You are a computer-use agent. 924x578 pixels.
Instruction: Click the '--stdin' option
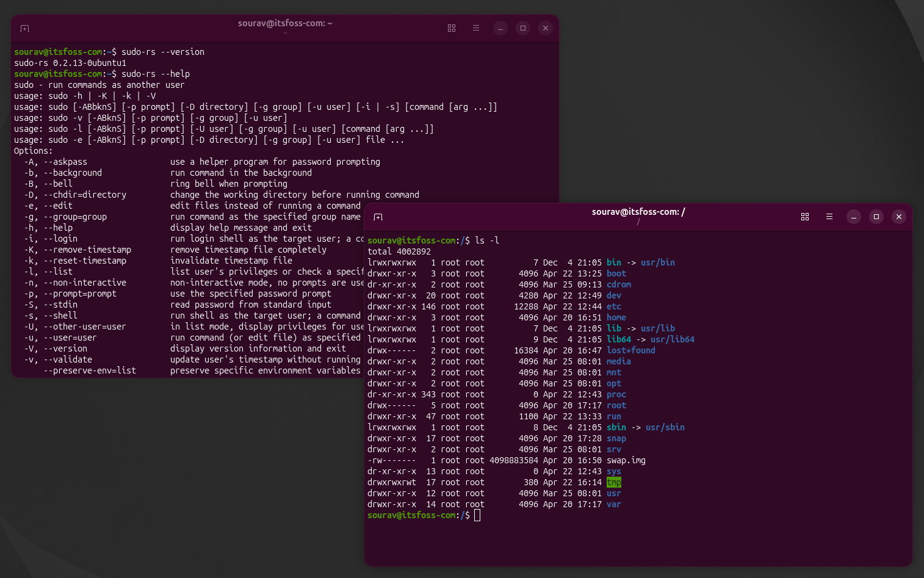click(60, 305)
